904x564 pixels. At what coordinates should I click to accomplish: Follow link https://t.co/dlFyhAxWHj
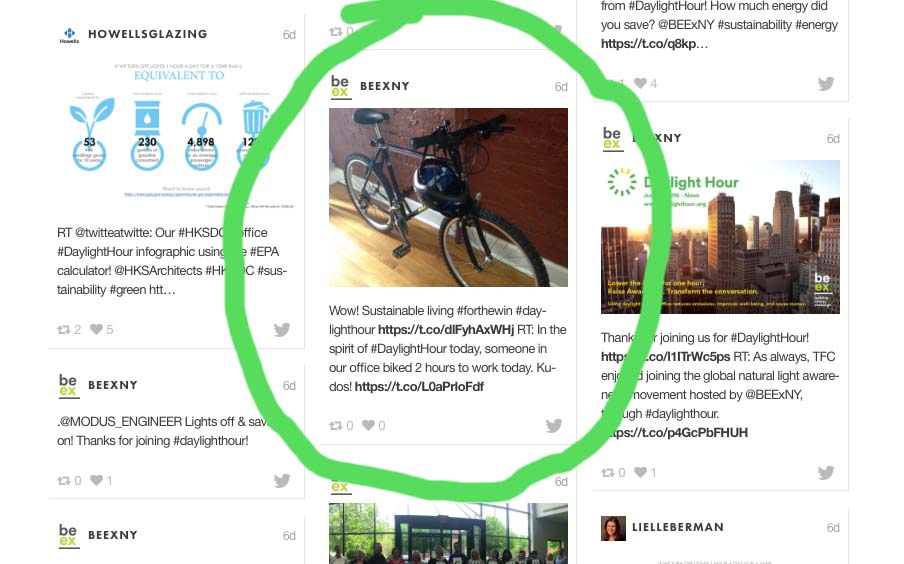446,330
